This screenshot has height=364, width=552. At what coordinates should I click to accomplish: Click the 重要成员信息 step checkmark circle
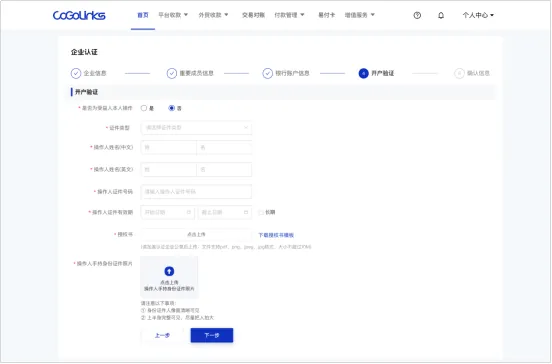[x=171, y=73]
